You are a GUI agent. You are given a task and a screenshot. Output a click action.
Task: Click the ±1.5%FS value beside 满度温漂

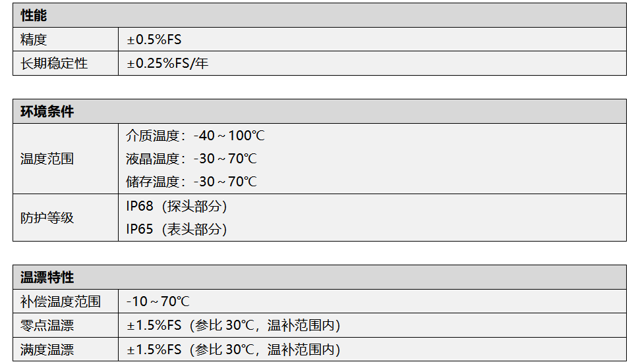click(233, 350)
